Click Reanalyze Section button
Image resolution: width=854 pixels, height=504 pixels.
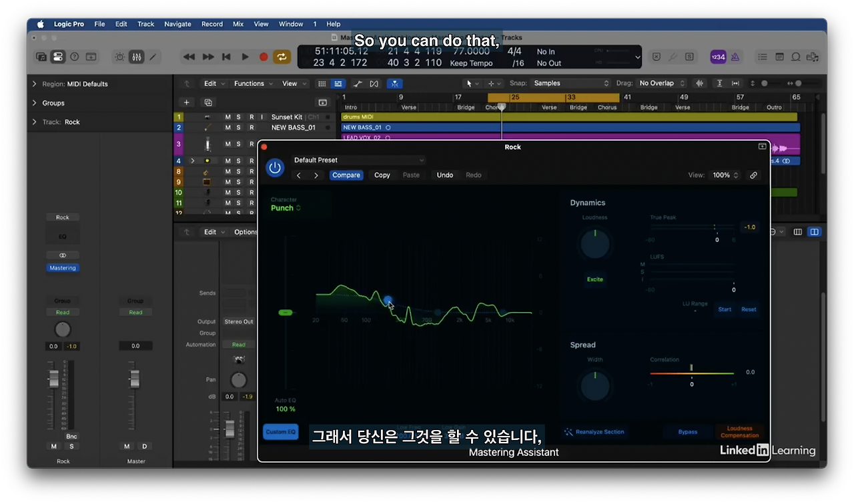pyautogui.click(x=594, y=432)
